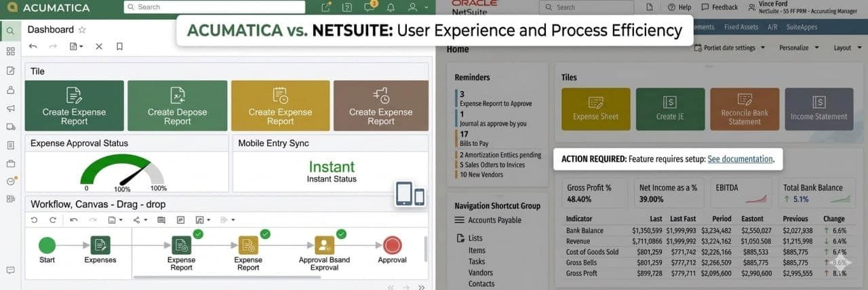This screenshot has height=290, width=868.
Task: Click the clockwise refresh icon in Workflow toolbar
Action: click(53, 220)
